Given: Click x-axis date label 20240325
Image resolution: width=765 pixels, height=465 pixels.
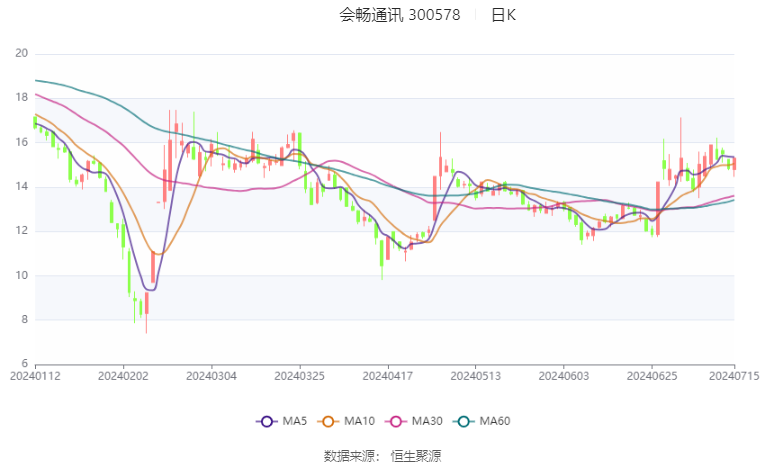Looking at the screenshot, I should tap(300, 376).
